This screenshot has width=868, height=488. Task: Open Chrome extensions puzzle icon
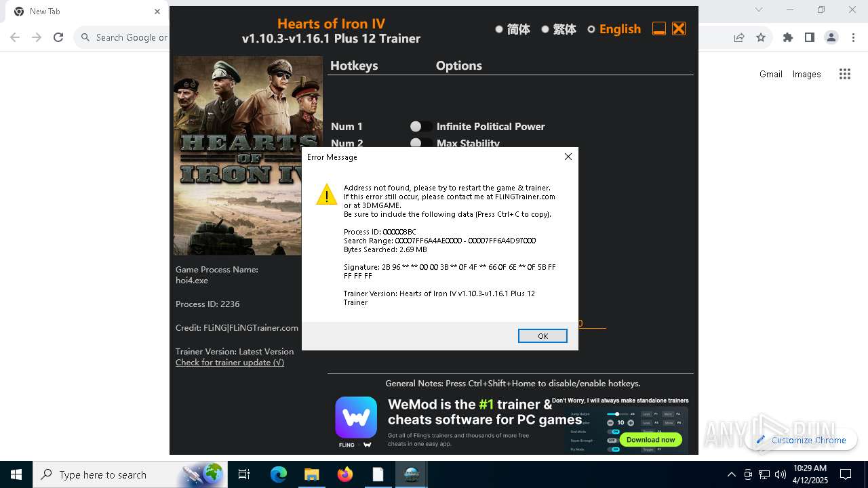pyautogui.click(x=788, y=38)
